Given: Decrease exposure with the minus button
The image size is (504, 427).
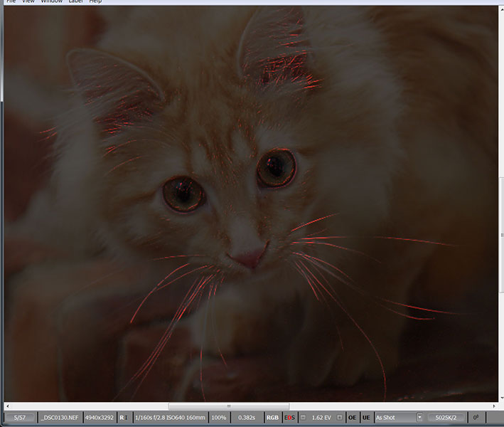Looking at the screenshot, I should pyautogui.click(x=304, y=417).
